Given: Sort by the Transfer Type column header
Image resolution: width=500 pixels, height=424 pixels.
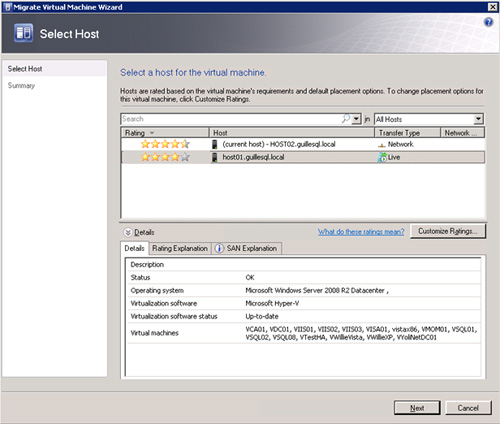Looking at the screenshot, I should click(x=407, y=133).
